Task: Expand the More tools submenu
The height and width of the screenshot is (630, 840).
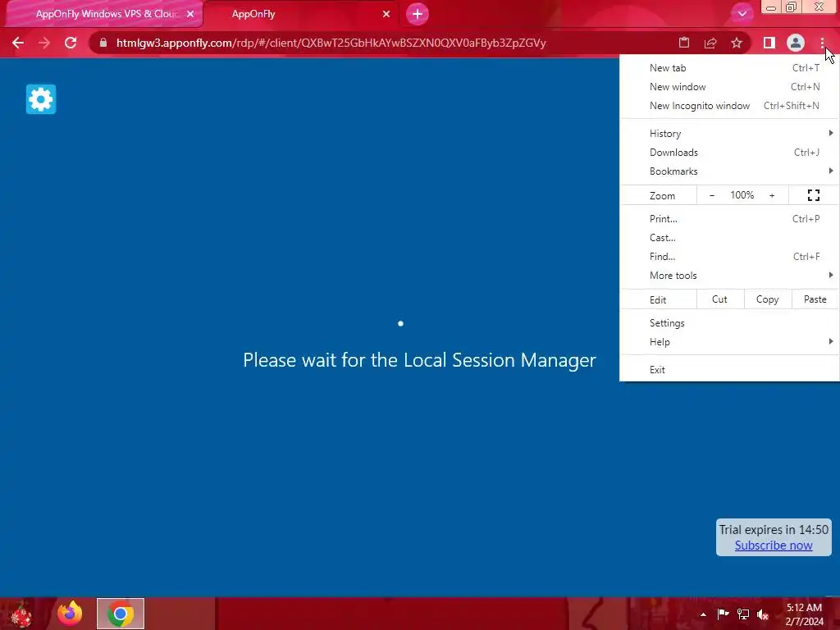Action: click(729, 276)
